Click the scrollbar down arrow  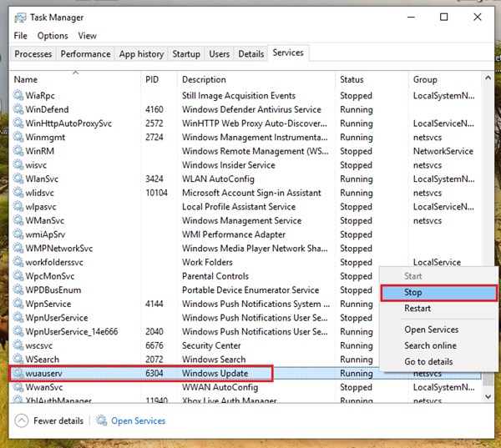pos(488,396)
